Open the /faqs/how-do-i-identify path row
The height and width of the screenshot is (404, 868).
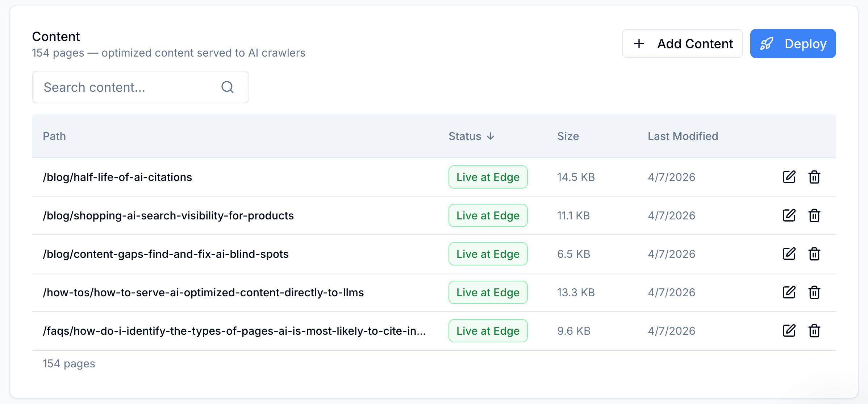pyautogui.click(x=234, y=331)
